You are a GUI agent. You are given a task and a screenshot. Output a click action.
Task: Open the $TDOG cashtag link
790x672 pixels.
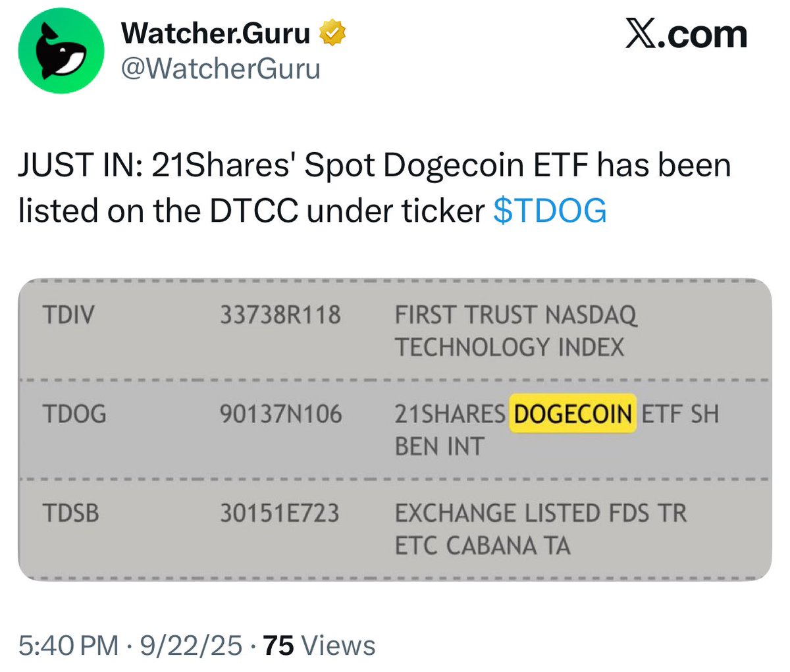[550, 211]
